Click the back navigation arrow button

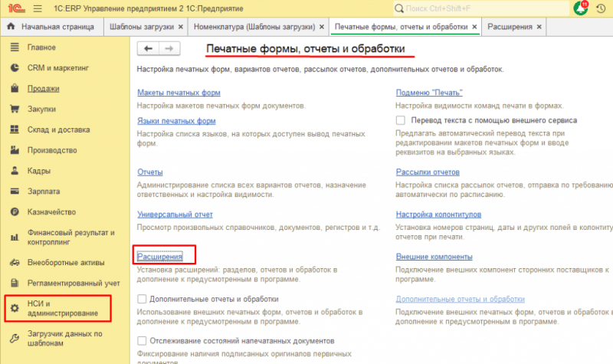(x=148, y=48)
